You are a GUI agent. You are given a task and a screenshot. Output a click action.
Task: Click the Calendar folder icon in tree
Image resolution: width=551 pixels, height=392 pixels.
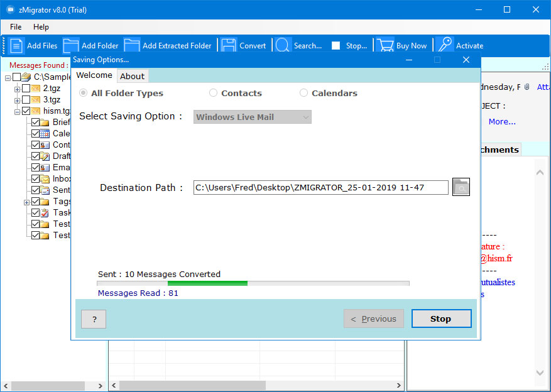tap(45, 133)
